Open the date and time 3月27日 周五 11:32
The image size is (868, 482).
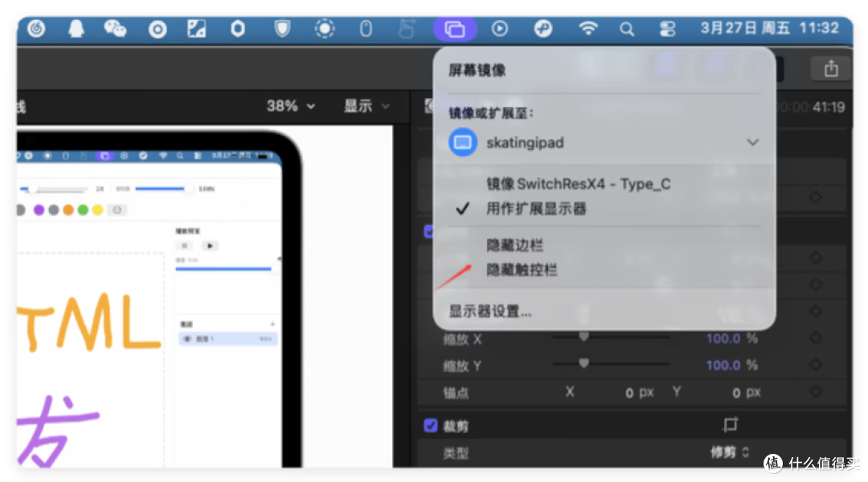[x=769, y=27]
